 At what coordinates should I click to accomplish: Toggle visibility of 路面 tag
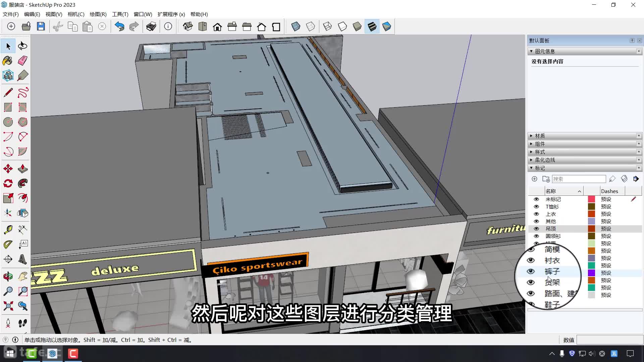[x=531, y=293]
